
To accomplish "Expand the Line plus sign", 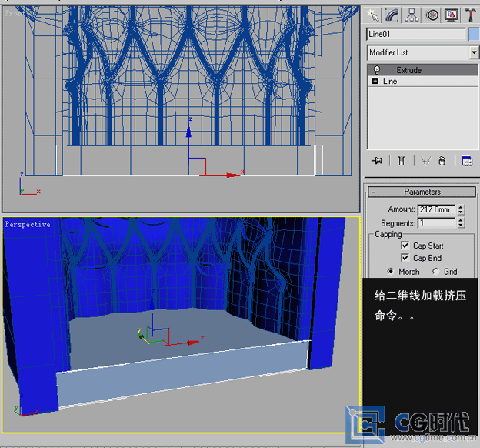I will 375,81.
